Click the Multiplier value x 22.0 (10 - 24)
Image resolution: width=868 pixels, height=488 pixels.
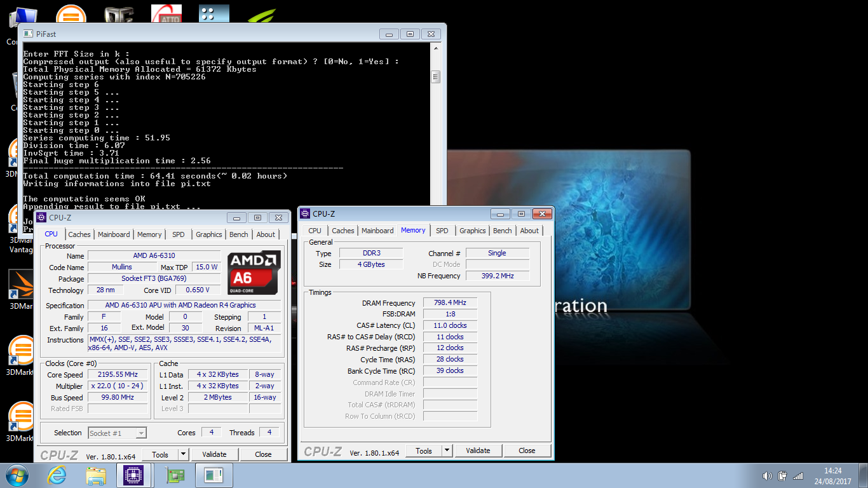pyautogui.click(x=119, y=386)
